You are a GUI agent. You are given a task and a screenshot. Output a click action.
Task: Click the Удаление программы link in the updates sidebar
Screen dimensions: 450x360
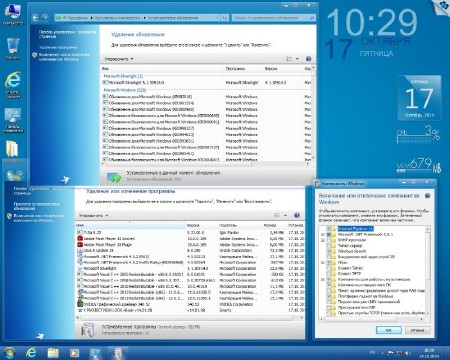[x=58, y=47]
